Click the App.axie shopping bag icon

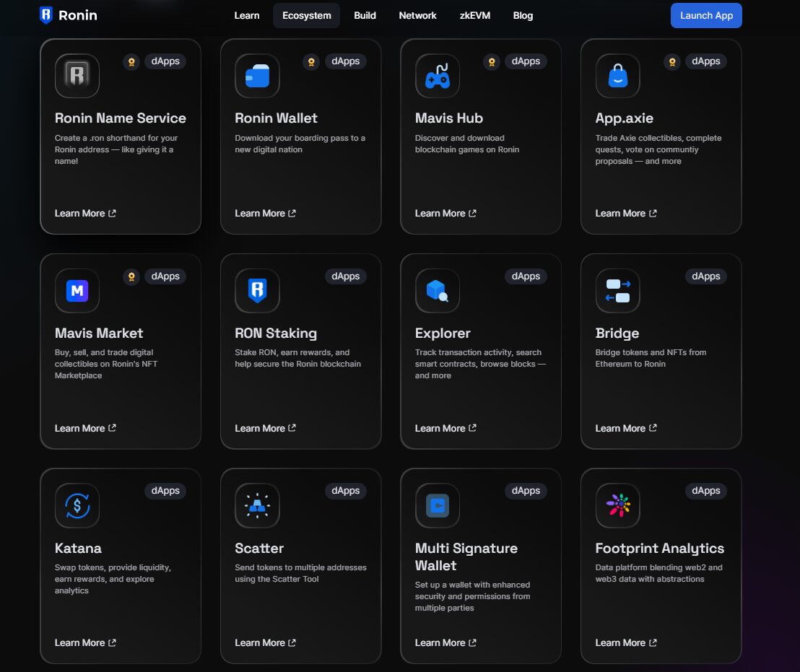click(x=617, y=76)
